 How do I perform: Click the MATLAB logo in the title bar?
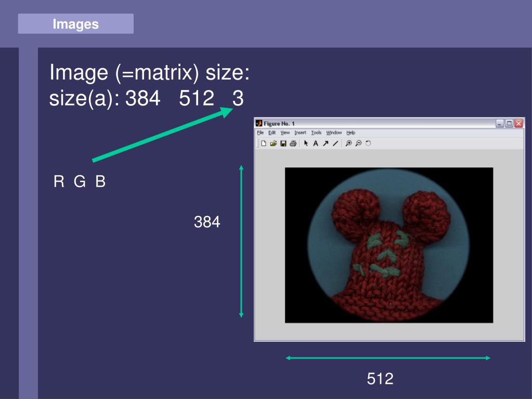[x=259, y=123]
